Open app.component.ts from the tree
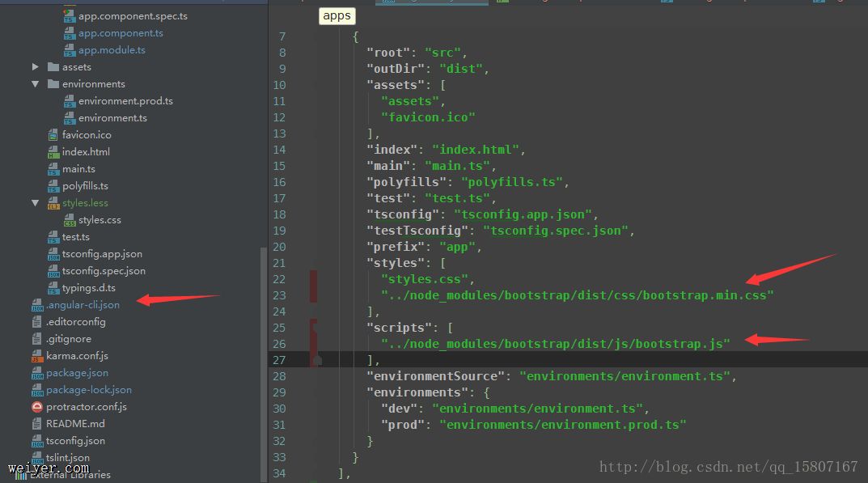 tap(121, 33)
